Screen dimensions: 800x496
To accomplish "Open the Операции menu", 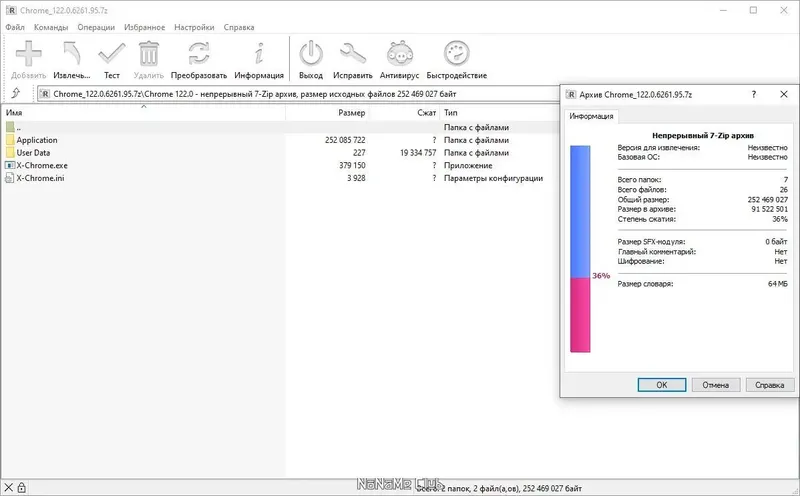I will click(96, 27).
